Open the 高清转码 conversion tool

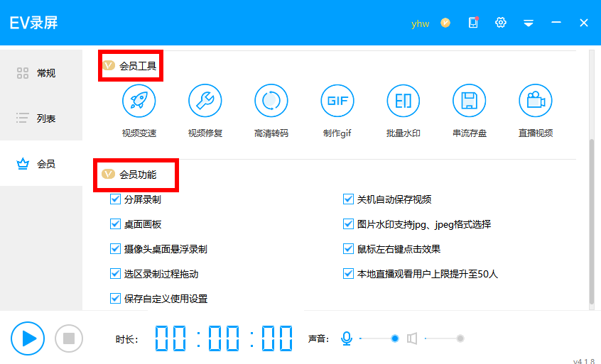(271, 101)
